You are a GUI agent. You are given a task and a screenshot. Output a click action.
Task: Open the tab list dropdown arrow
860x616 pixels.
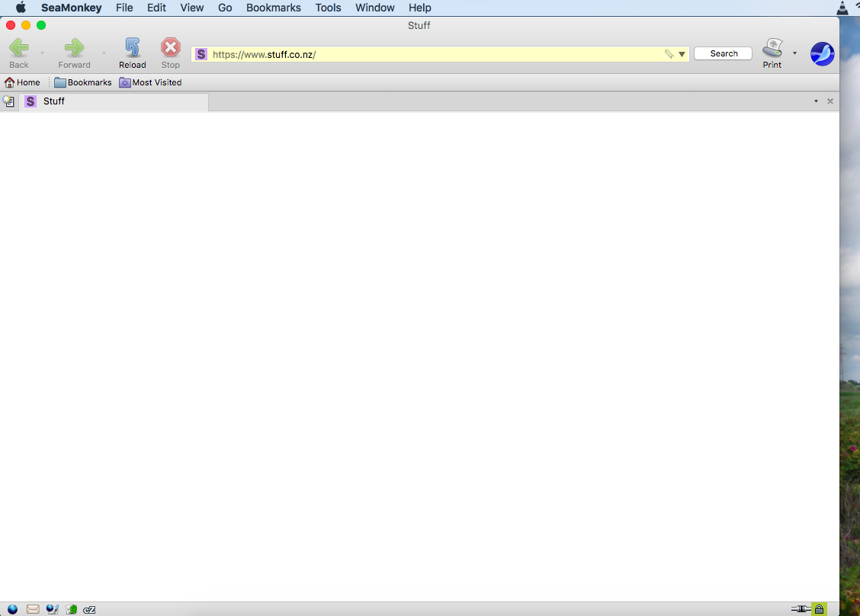(816, 101)
